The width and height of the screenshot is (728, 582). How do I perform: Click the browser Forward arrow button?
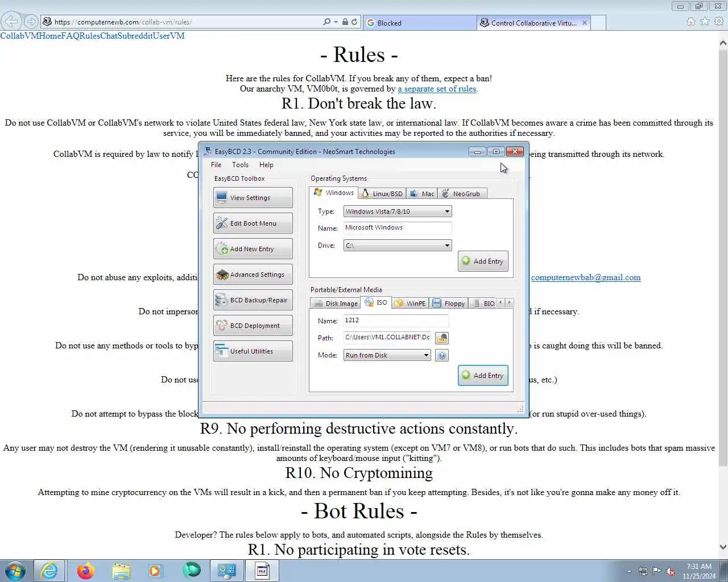[x=31, y=22]
